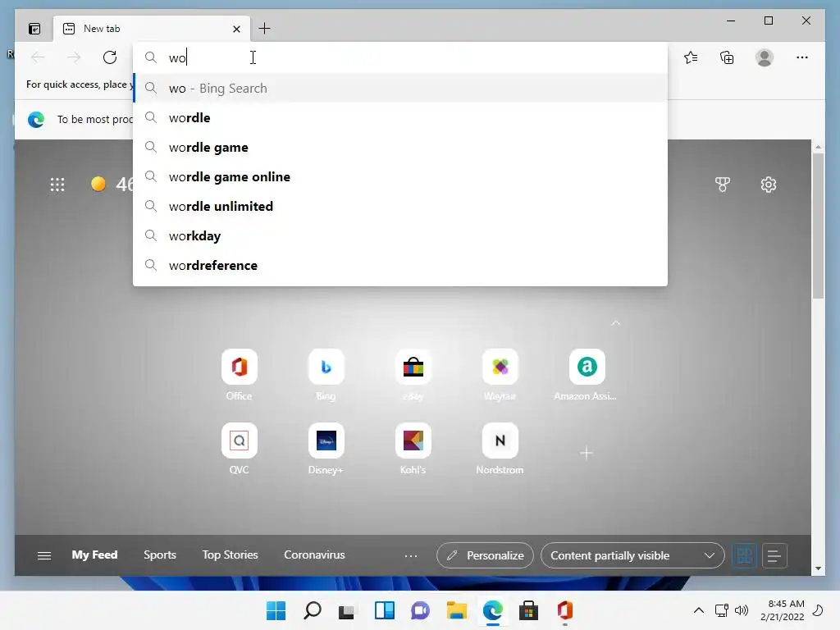Click the Personalize button
This screenshot has width=840, height=630.
point(485,555)
